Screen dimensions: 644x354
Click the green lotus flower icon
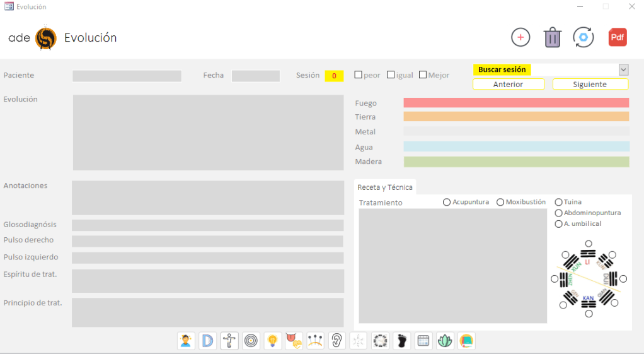click(445, 341)
